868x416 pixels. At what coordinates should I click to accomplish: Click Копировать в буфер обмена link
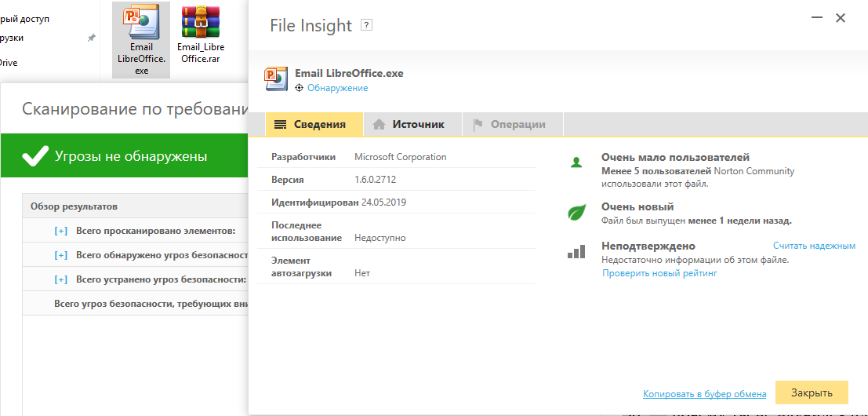[x=705, y=394]
